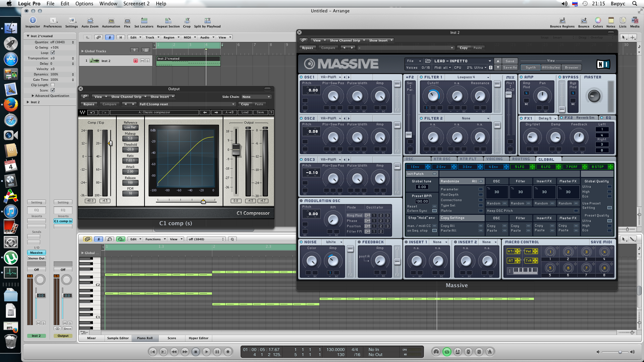Expand Advanced Quantization section
This screenshot has width=644, height=362.
[x=33, y=96]
